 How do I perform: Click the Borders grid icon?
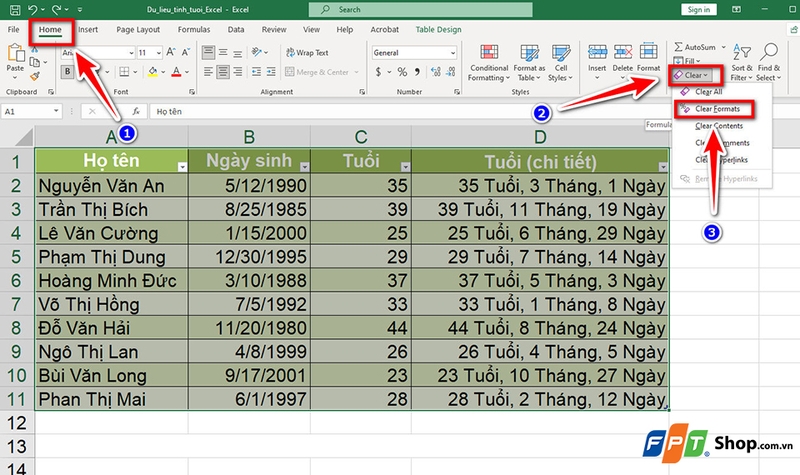tap(124, 72)
